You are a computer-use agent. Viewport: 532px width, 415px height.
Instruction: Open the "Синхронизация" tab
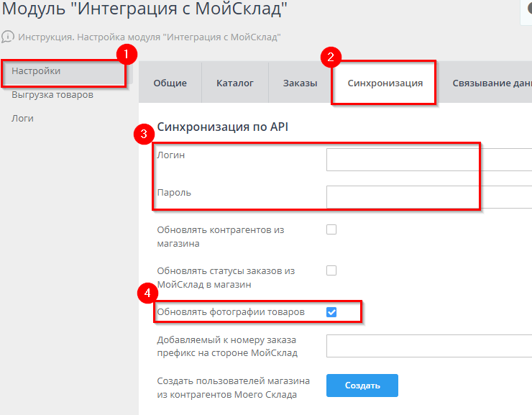pos(385,83)
